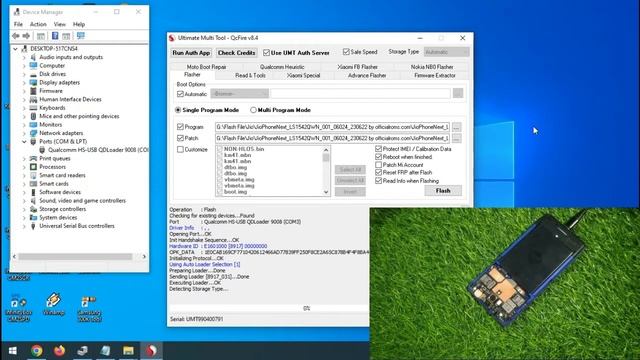Toggle Reboot when finished checkbox

pos(378,157)
